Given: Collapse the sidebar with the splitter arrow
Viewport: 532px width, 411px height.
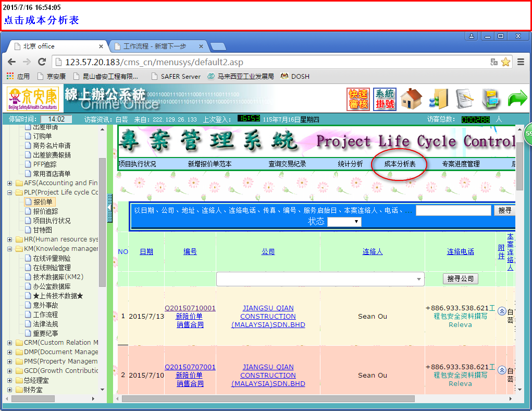Looking at the screenshot, I should coord(110,208).
